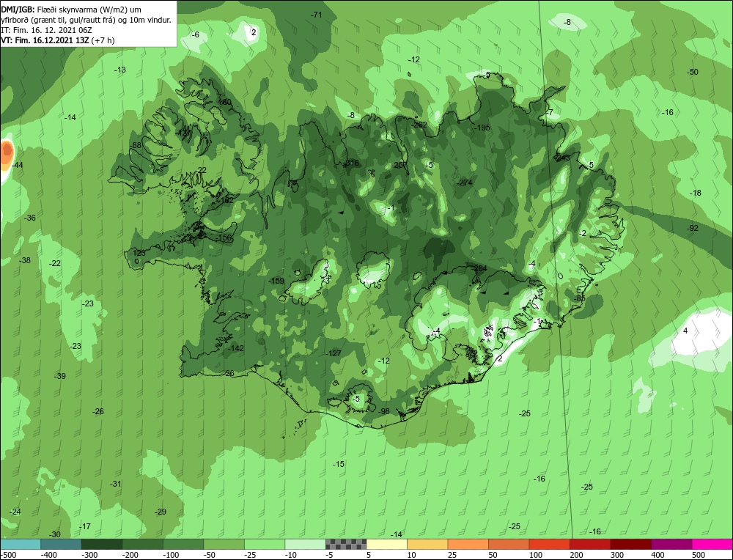Click the -500 legend tick label
The width and height of the screenshot is (733, 560).
pos(8,555)
